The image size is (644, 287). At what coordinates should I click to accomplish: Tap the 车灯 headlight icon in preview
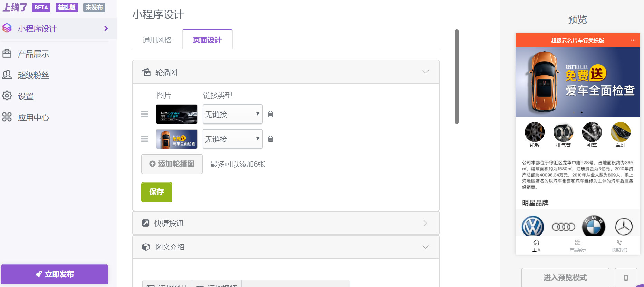tap(621, 132)
